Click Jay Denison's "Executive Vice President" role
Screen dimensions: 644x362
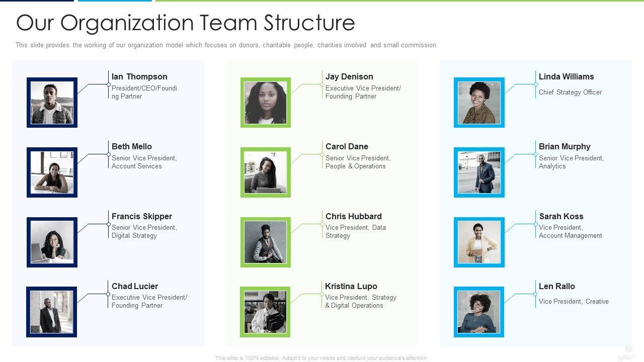pyautogui.click(x=363, y=92)
